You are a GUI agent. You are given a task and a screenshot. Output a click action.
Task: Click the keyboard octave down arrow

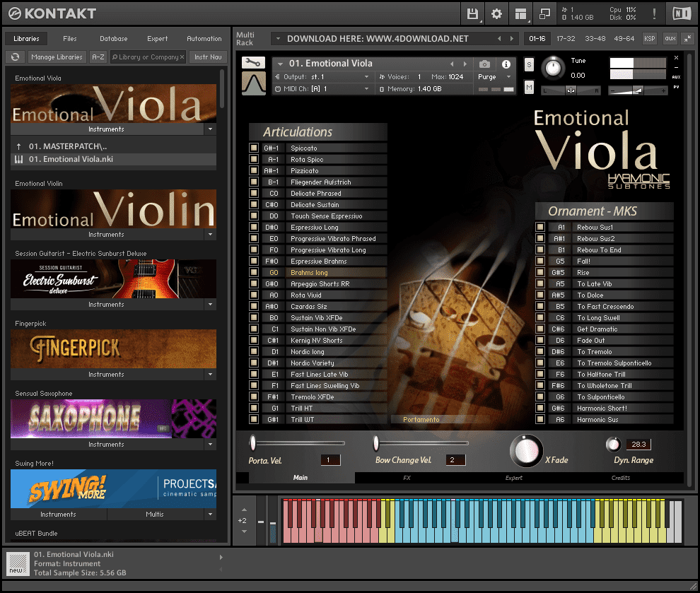pos(244,532)
